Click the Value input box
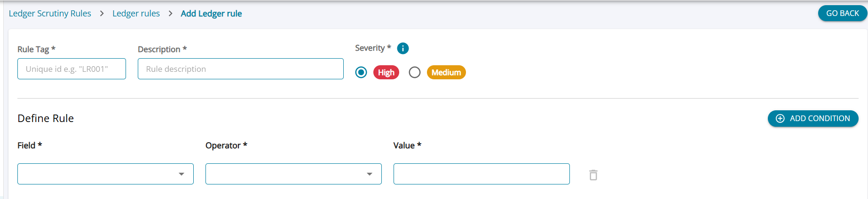 (x=481, y=174)
